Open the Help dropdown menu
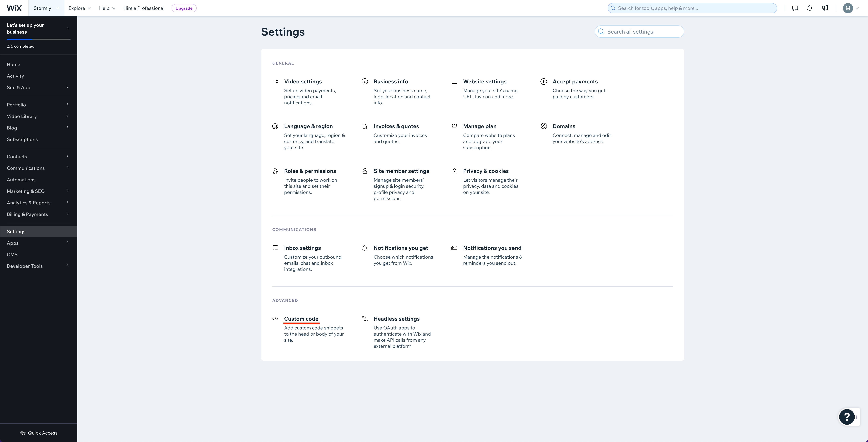 [107, 8]
